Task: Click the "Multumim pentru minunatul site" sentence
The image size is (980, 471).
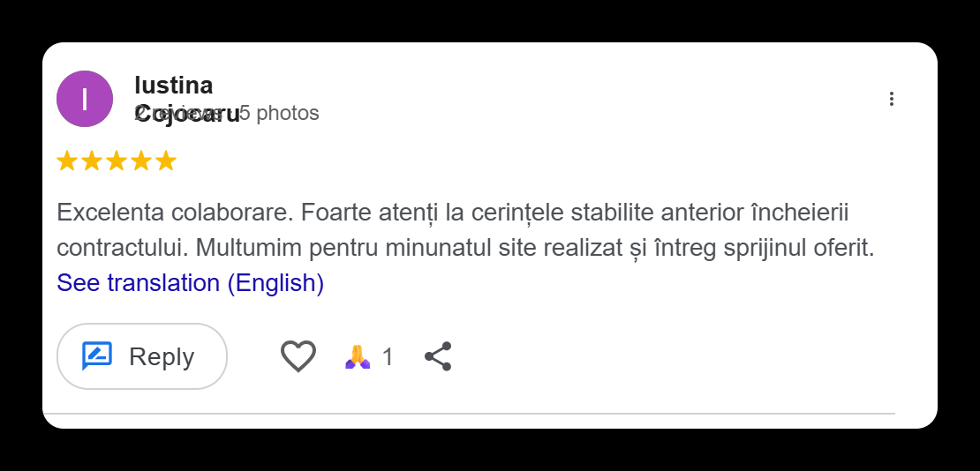Action: pyautogui.click(x=353, y=248)
